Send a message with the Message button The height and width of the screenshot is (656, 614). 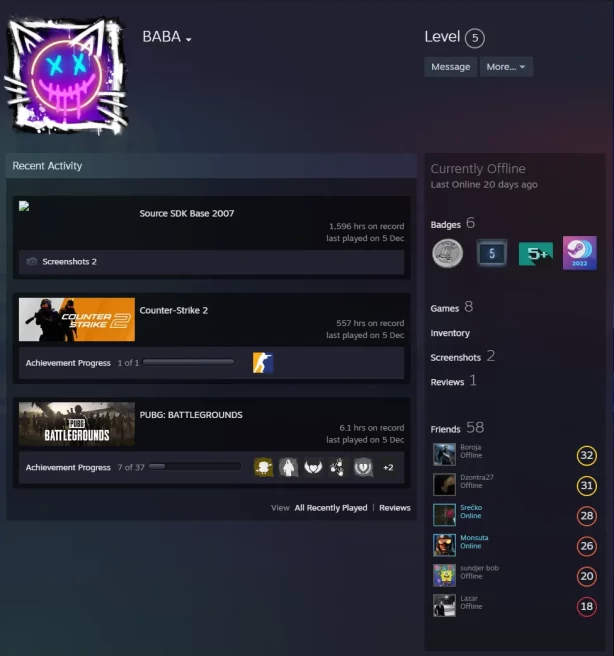450,67
